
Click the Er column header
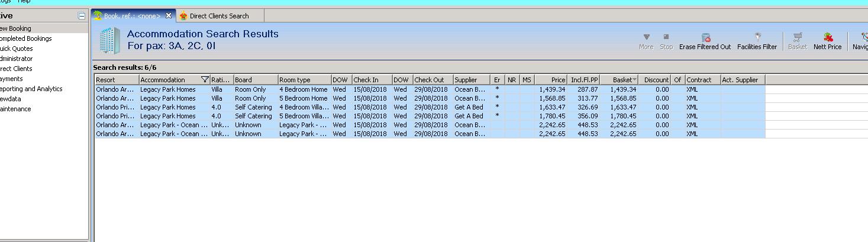coord(498,80)
